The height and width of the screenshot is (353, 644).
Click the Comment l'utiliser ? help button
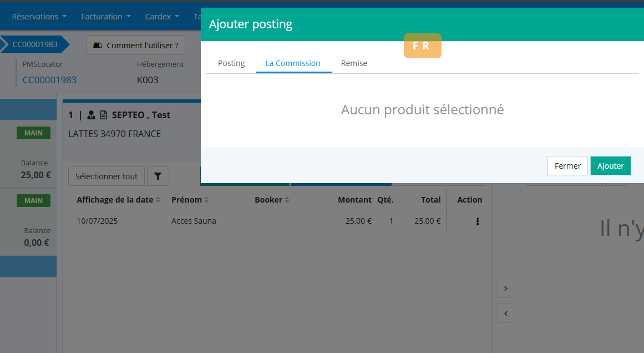(135, 46)
